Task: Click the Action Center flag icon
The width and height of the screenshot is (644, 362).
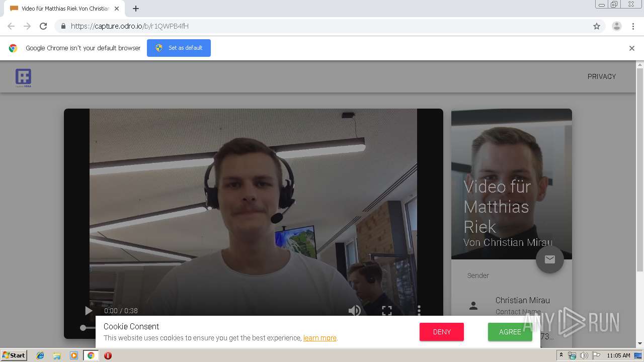Action: click(x=596, y=355)
